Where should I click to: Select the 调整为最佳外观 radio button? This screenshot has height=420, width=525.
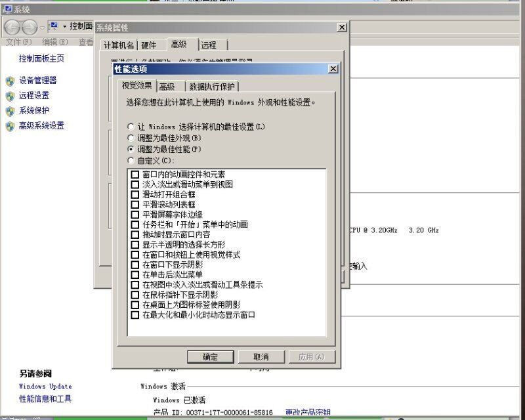[131, 138]
